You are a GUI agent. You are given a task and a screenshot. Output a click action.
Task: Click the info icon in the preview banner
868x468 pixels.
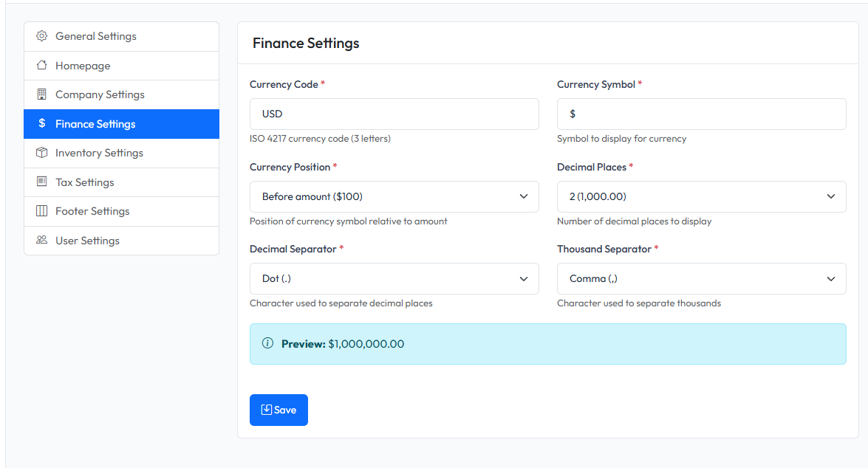click(x=267, y=343)
